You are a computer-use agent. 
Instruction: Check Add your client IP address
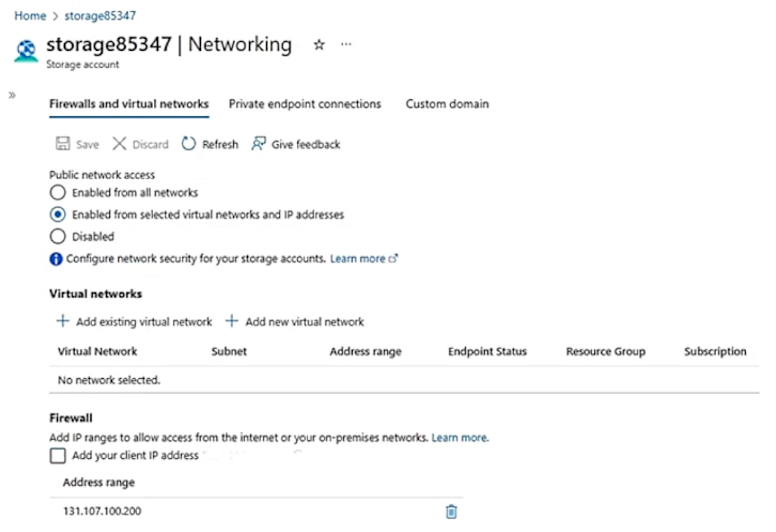(57, 456)
